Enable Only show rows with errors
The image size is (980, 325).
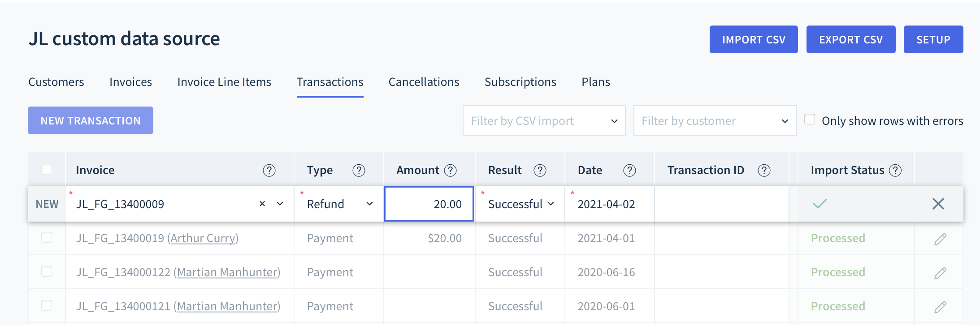810,120
